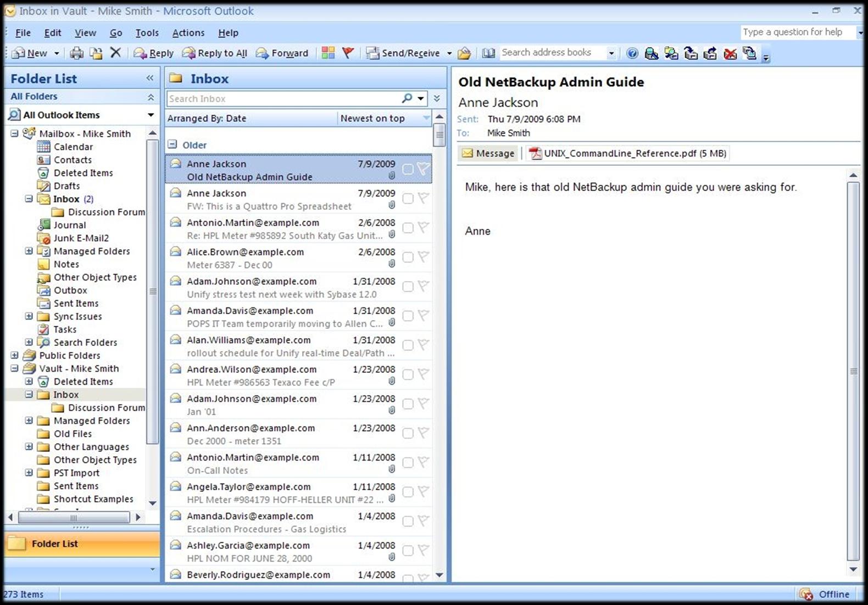Open the Tools menu
868x605 pixels.
147,33
